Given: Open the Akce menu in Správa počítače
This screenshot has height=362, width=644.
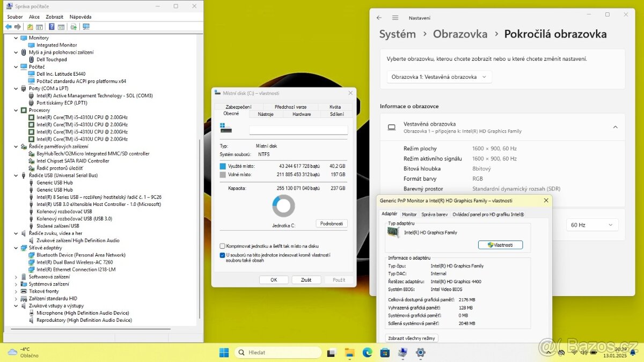Looking at the screenshot, I should tap(34, 17).
